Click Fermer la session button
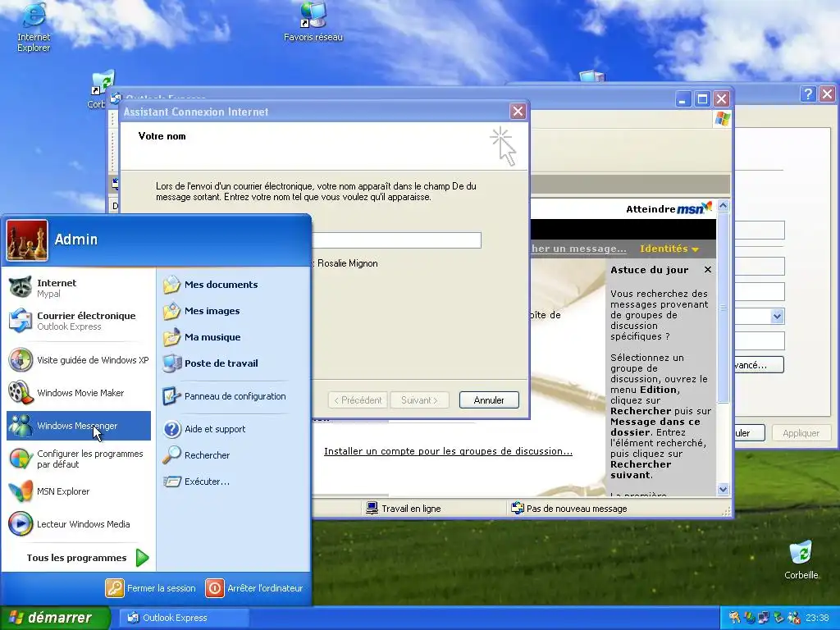The height and width of the screenshot is (630, 840). (151, 588)
